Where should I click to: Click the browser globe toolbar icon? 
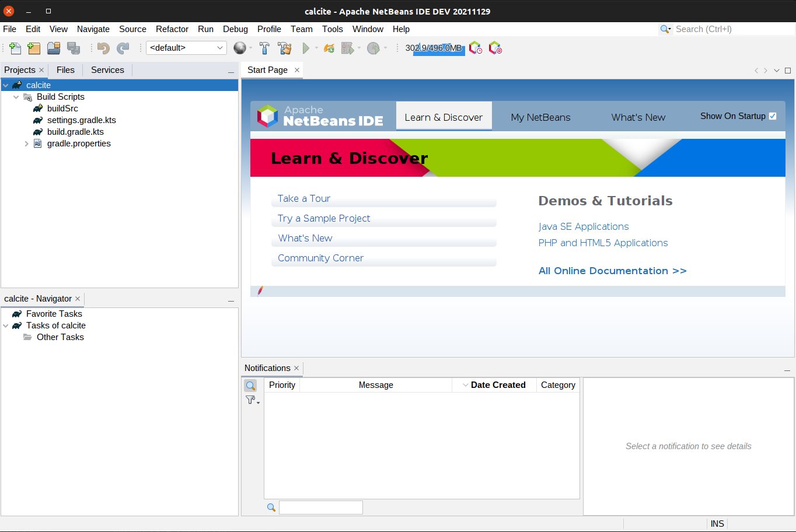(239, 48)
